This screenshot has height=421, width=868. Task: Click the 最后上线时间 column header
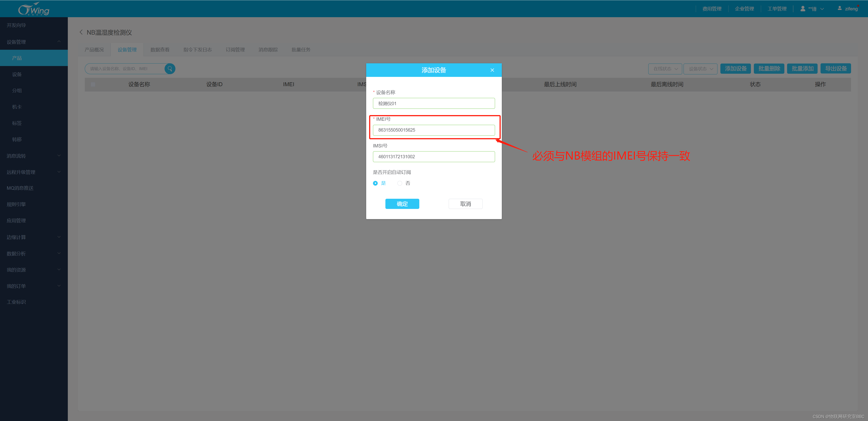pyautogui.click(x=560, y=84)
